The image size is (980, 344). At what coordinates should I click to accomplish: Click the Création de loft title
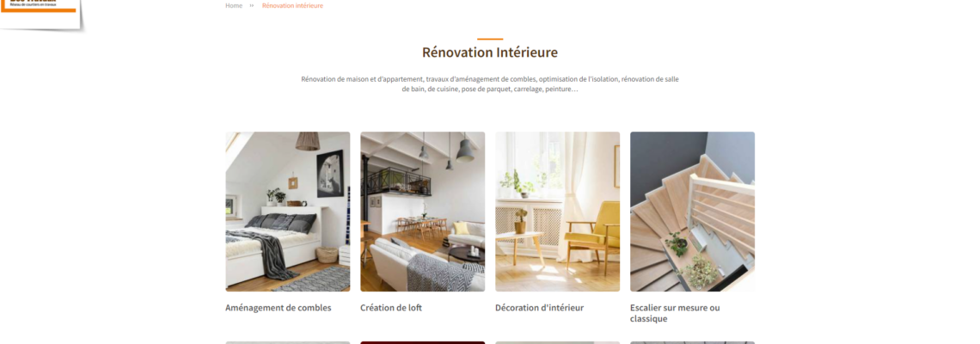point(391,308)
